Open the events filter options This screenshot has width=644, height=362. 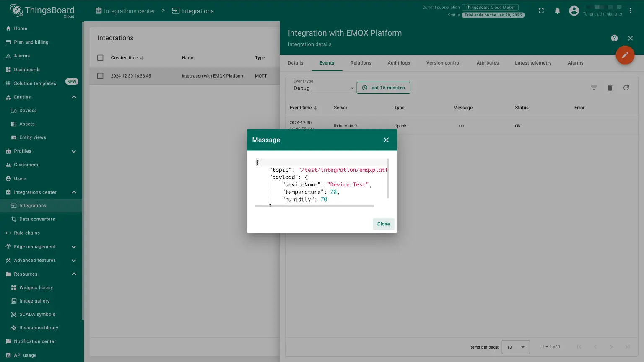click(594, 88)
